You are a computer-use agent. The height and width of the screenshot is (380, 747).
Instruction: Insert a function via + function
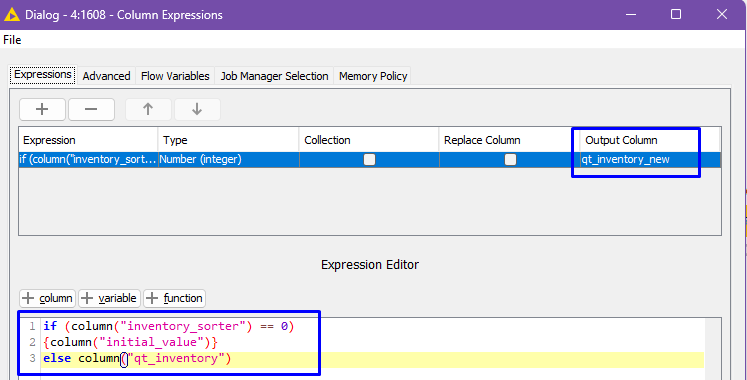pos(174,298)
